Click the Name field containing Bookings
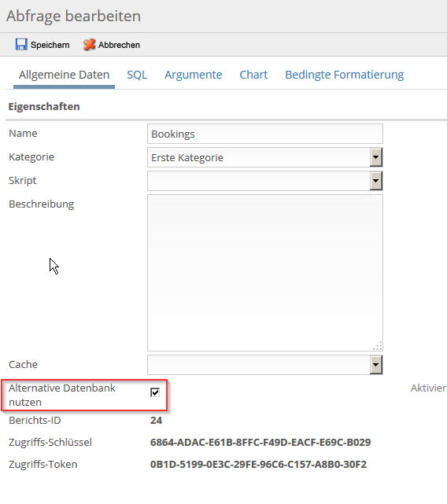This screenshot has width=447, height=504. [x=265, y=134]
